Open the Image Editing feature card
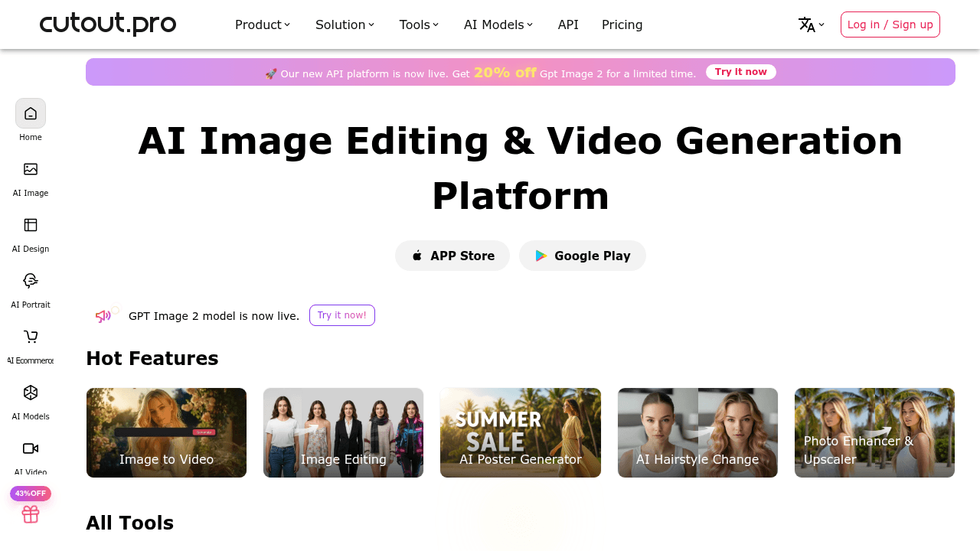Viewport: 980px width, 551px height. tap(343, 432)
